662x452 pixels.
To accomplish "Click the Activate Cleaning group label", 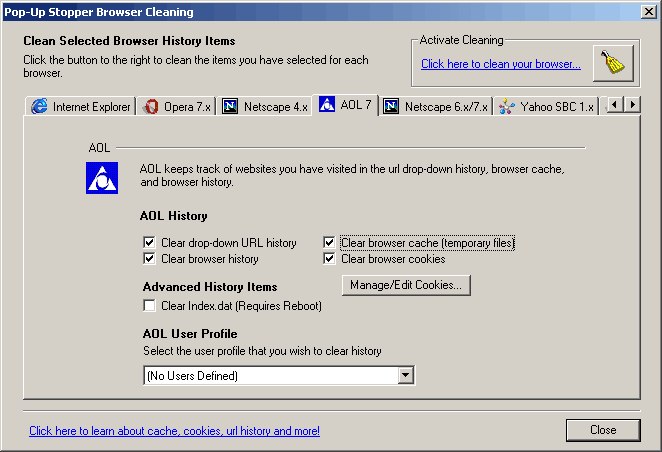I will (461, 40).
